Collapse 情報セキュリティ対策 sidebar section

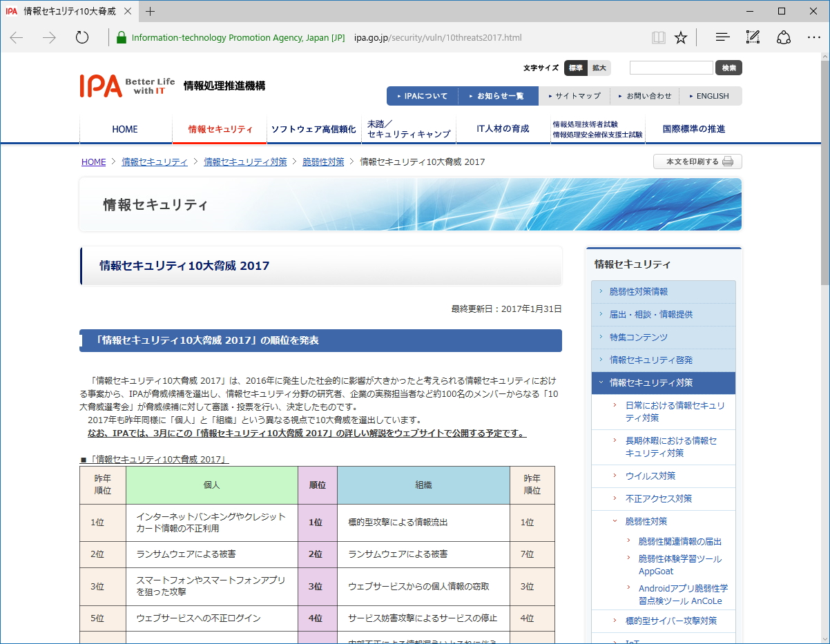(x=664, y=383)
